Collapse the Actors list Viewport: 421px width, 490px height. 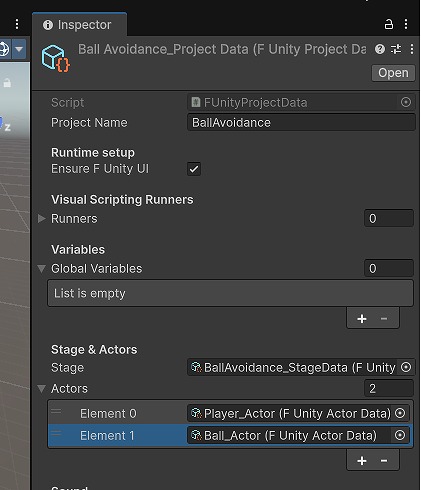[x=41, y=389]
